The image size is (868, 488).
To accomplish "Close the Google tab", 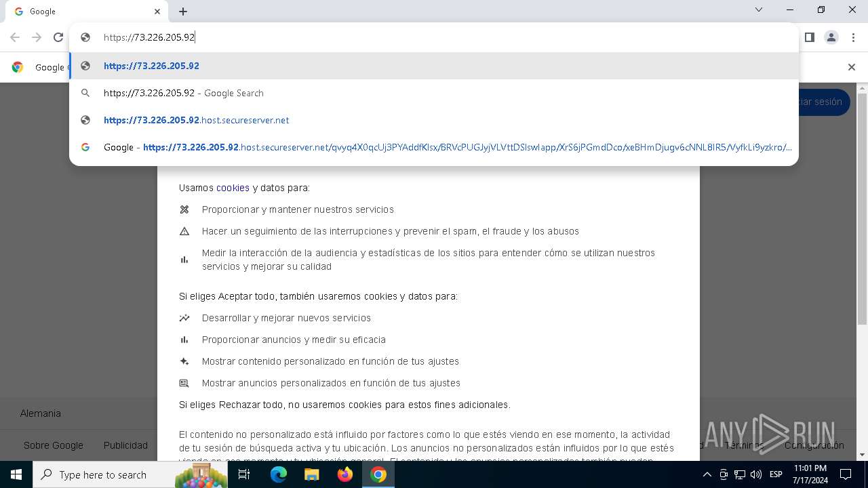I will click(157, 12).
